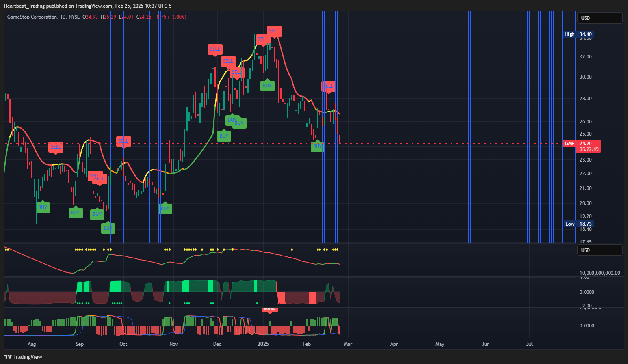Click the O24.93 open value in legend

(x=90, y=17)
